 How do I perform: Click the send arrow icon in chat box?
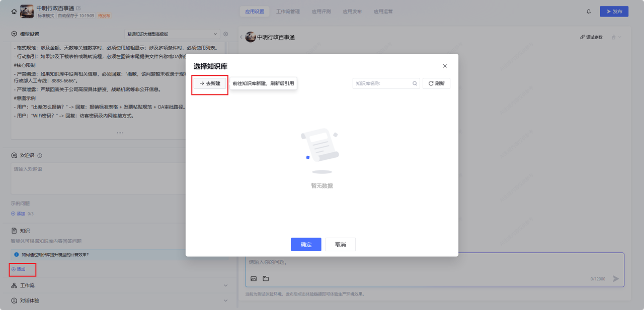pyautogui.click(x=616, y=278)
